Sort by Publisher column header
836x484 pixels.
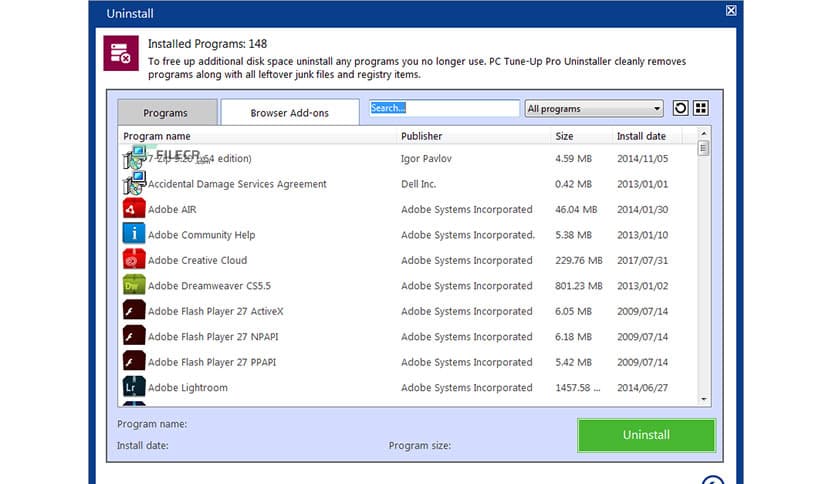[421, 136]
